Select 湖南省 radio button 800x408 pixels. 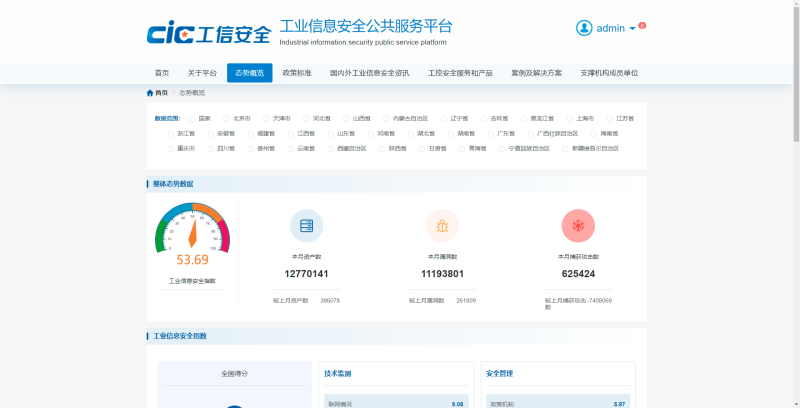tap(450, 134)
